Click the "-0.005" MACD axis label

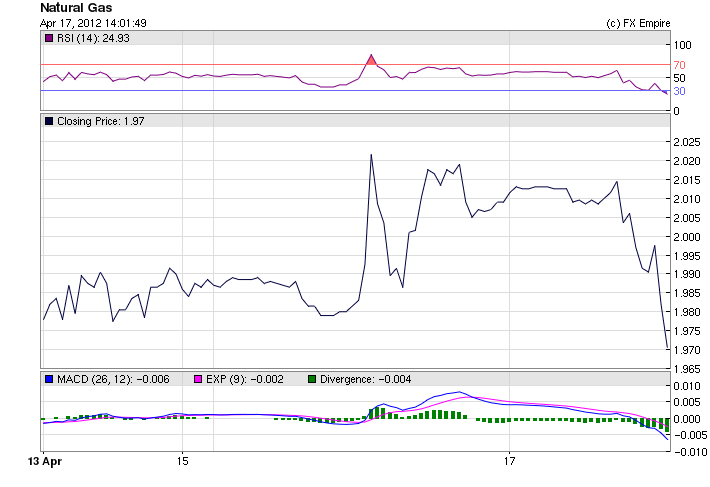[691, 435]
